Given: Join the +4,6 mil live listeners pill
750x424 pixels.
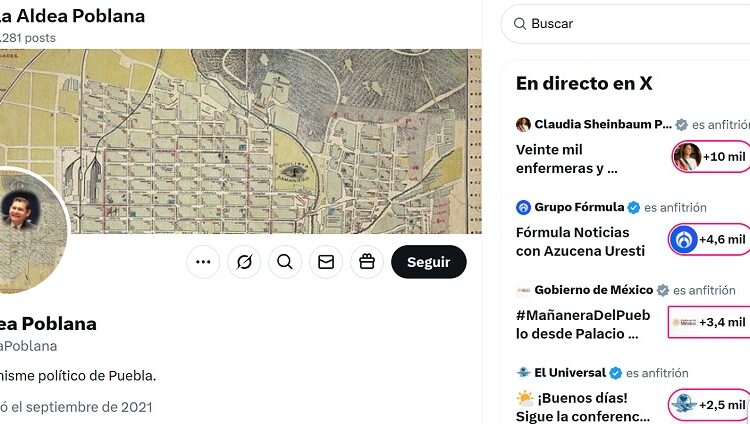Looking at the screenshot, I should (709, 239).
